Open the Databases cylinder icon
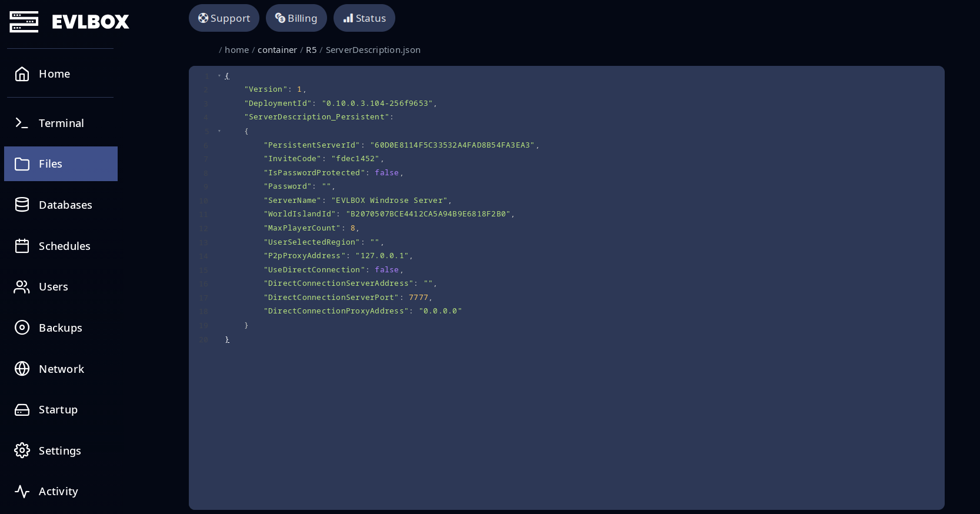The image size is (980, 514). [x=22, y=205]
